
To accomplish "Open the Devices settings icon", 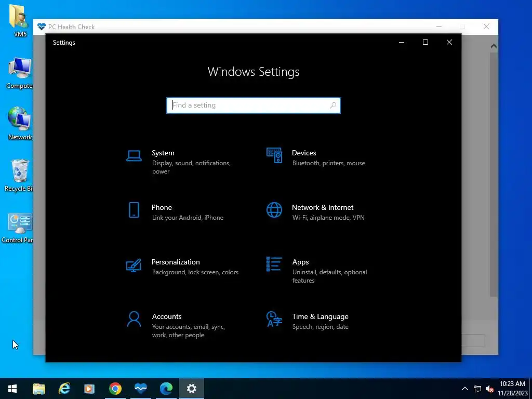I will [274, 155].
